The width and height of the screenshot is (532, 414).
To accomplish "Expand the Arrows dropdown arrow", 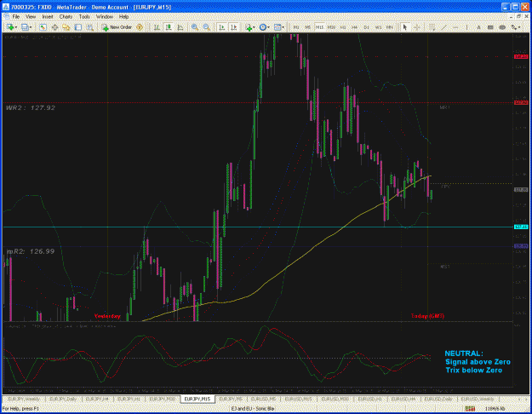I will tap(519, 27).
